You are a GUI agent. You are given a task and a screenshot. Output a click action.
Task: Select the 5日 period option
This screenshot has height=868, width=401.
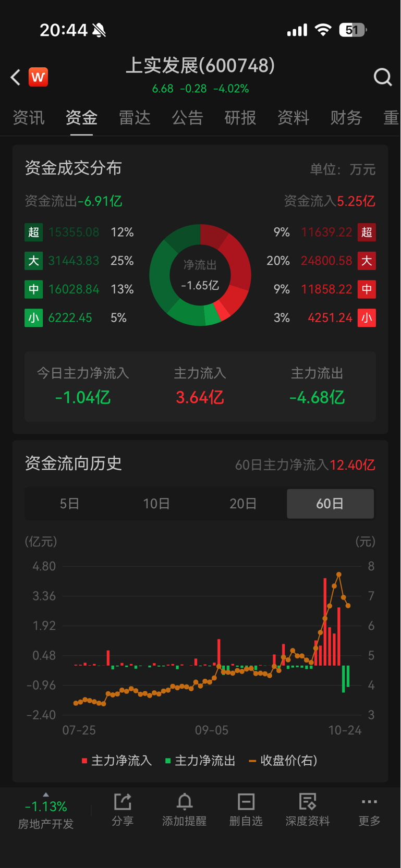(x=69, y=504)
